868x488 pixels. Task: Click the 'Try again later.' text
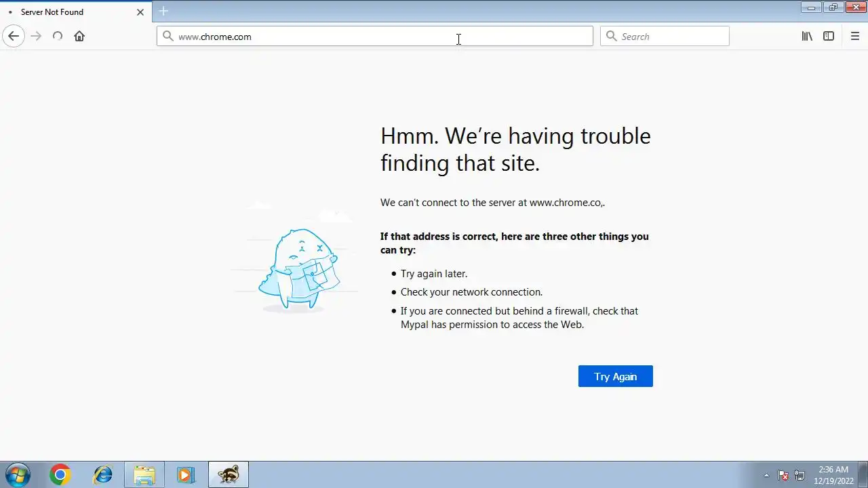point(434,274)
